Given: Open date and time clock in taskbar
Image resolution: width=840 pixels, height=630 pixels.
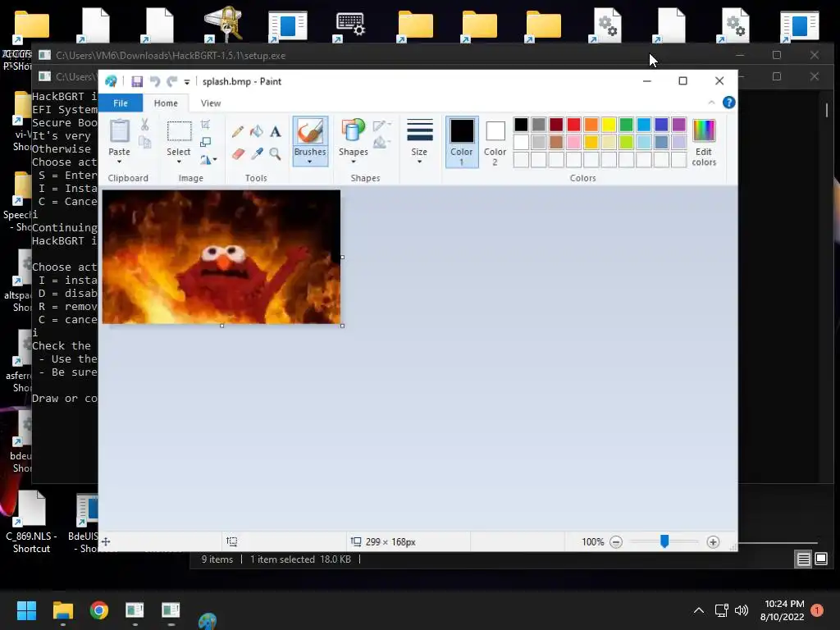Looking at the screenshot, I should point(782,610).
